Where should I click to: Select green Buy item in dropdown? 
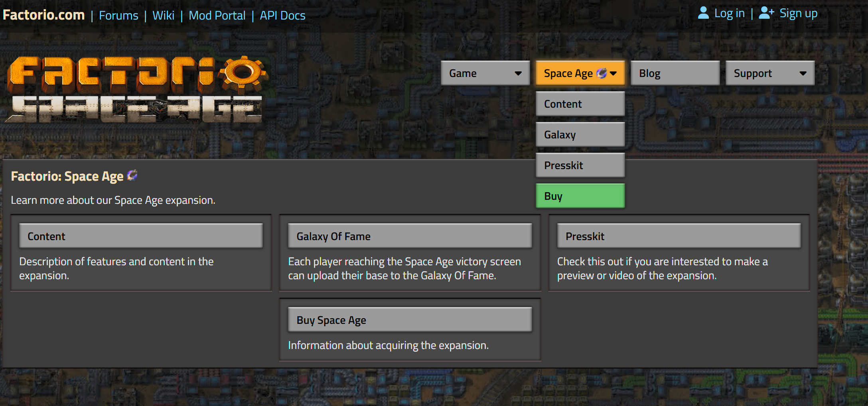580,196
